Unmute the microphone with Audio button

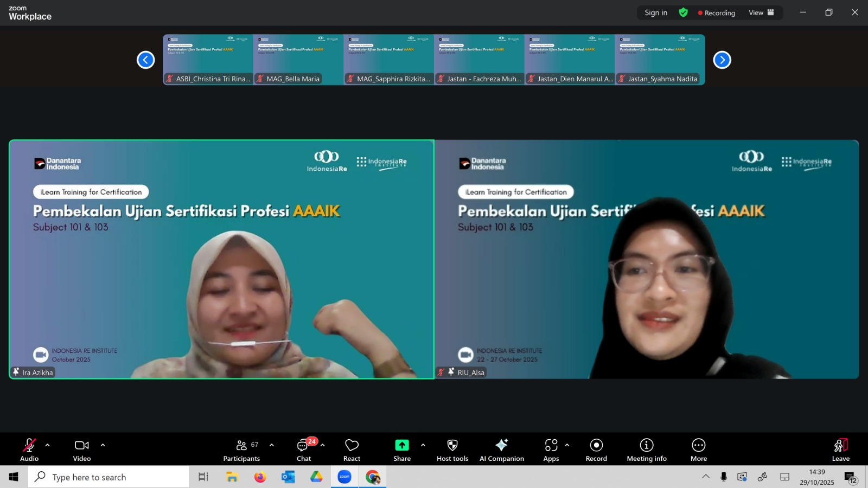pos(29,450)
